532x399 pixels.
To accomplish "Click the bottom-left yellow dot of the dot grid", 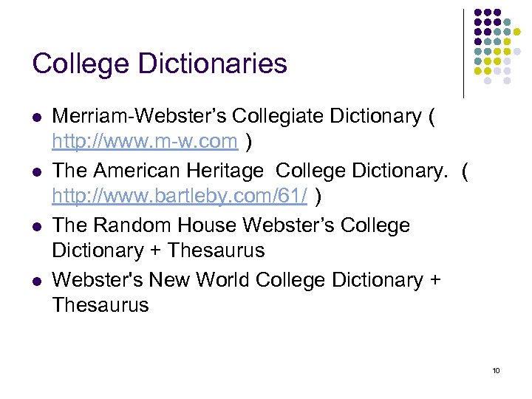I will 478,71.
